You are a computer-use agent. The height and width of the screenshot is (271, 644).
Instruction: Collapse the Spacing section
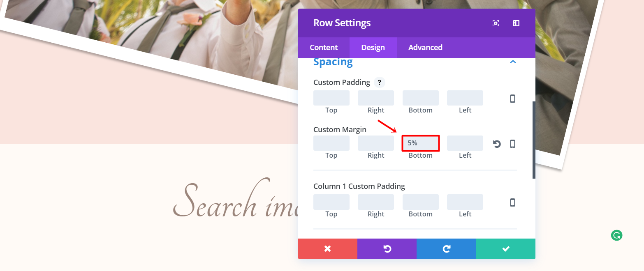[x=512, y=62]
